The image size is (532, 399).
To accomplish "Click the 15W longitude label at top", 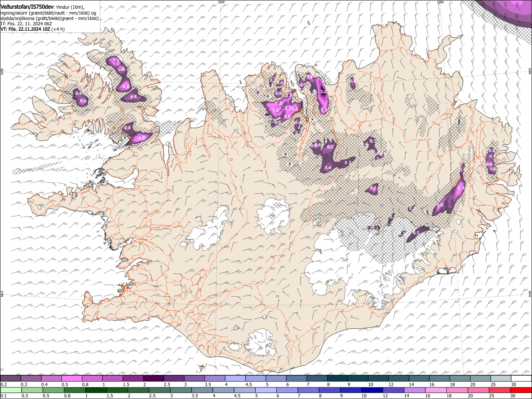I will coord(440,2).
